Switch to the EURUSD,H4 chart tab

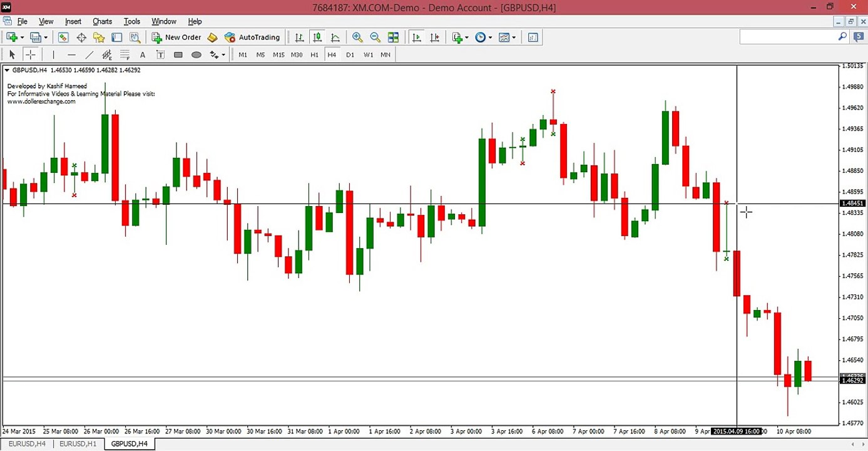coord(27,444)
